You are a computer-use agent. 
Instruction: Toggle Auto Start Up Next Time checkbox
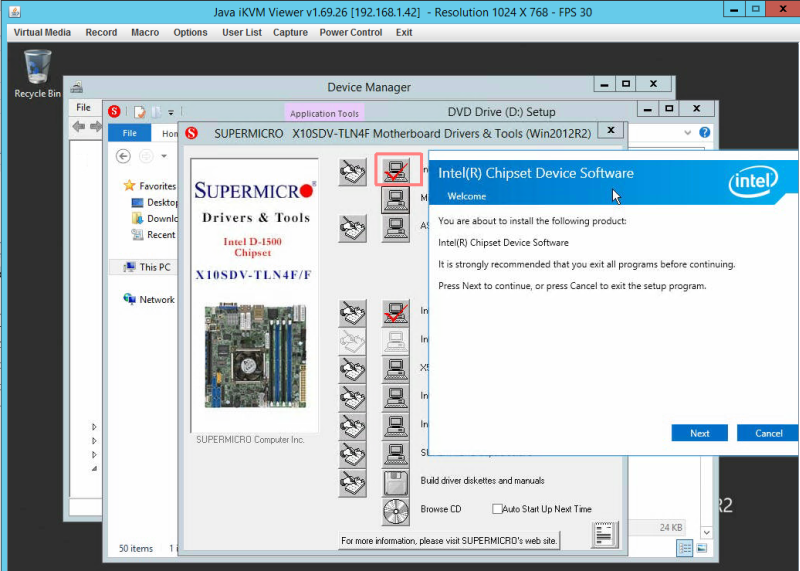[x=497, y=509]
